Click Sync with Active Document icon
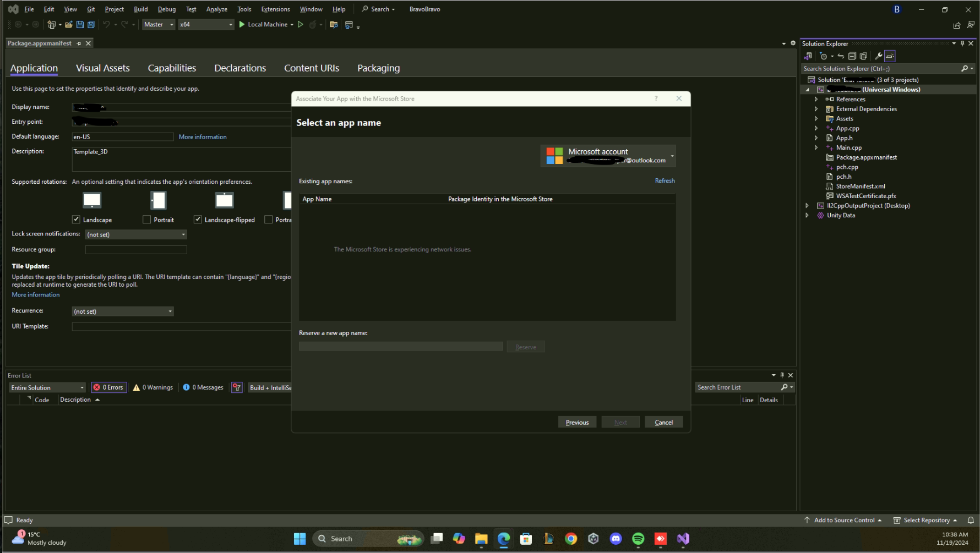Viewport: 980px width, 553px height. 841,56
